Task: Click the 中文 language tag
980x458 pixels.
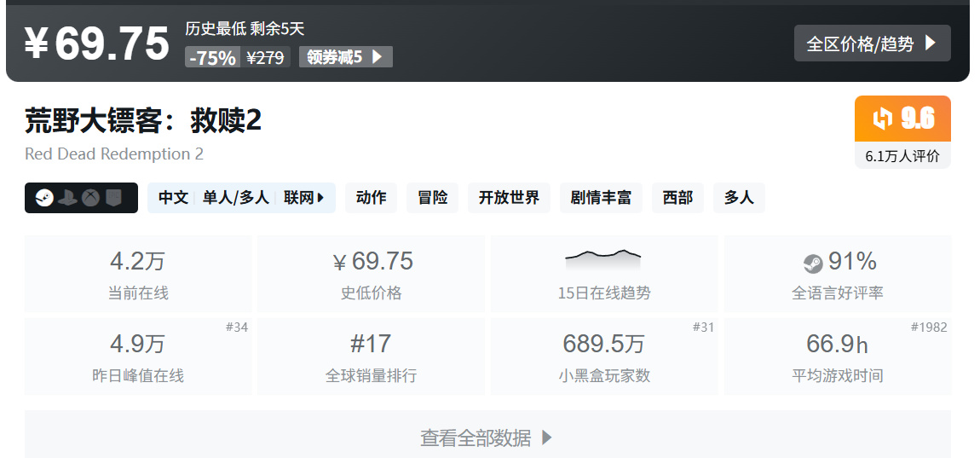Action: click(173, 198)
